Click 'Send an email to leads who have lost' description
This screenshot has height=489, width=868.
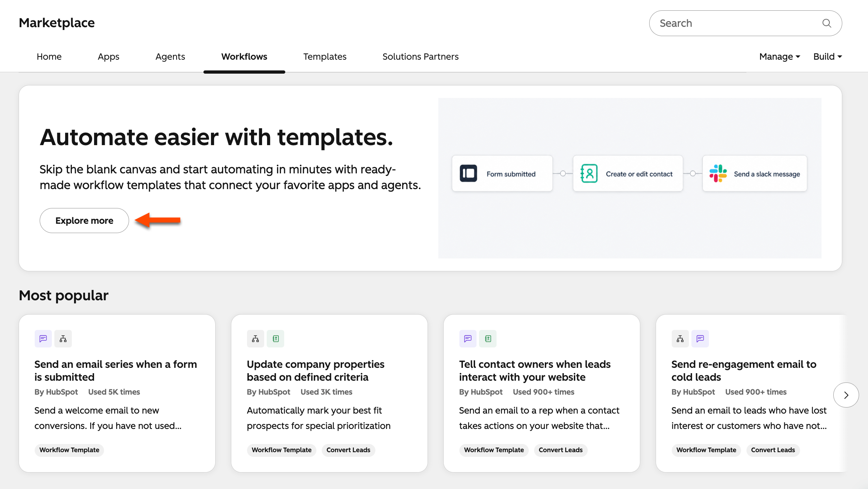coord(749,418)
